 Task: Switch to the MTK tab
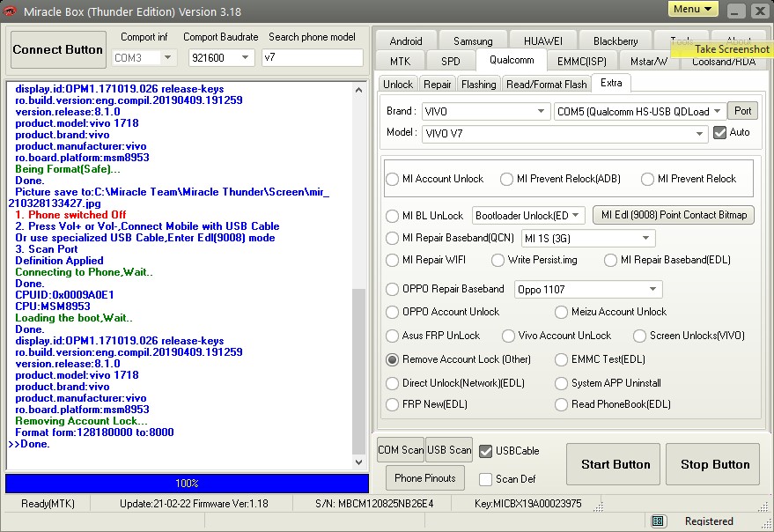pos(401,62)
